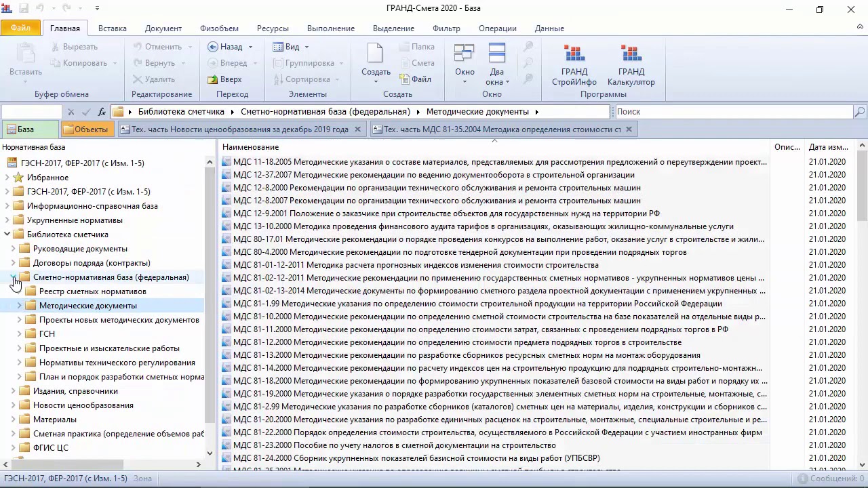This screenshot has height=488, width=868.
Task: Click into the Поиск search field
Action: click(x=732, y=112)
